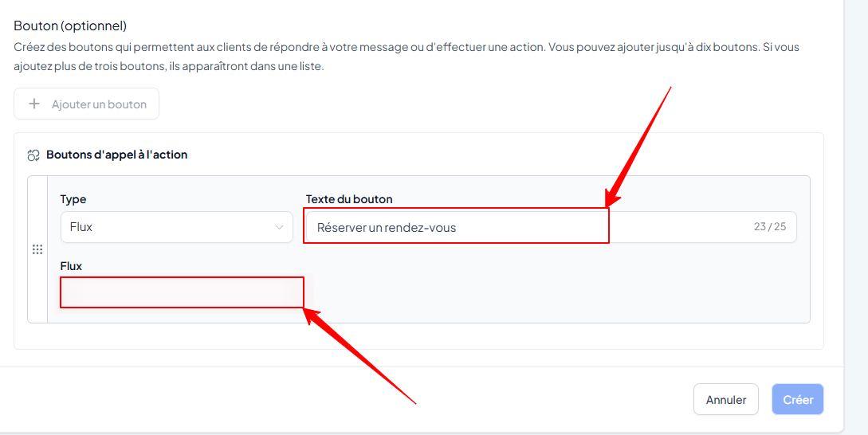The height and width of the screenshot is (435, 868).
Task: Click the plus icon beside Ajouter un bouton
Action: (x=34, y=104)
